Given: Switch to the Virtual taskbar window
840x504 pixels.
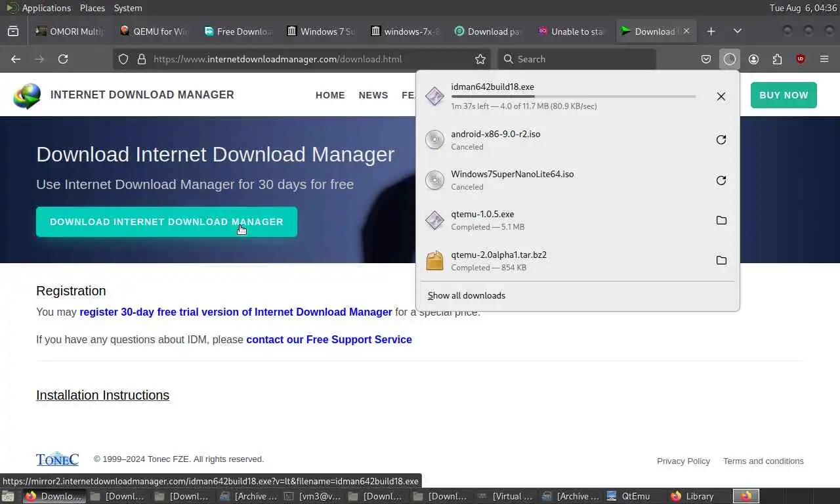Looking at the screenshot, I should tap(506, 496).
